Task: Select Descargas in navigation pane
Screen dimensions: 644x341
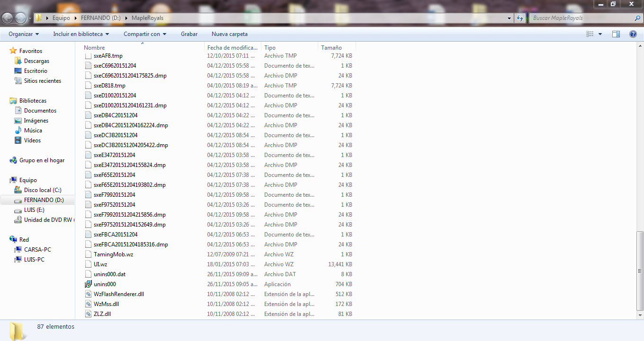Action: (36, 61)
